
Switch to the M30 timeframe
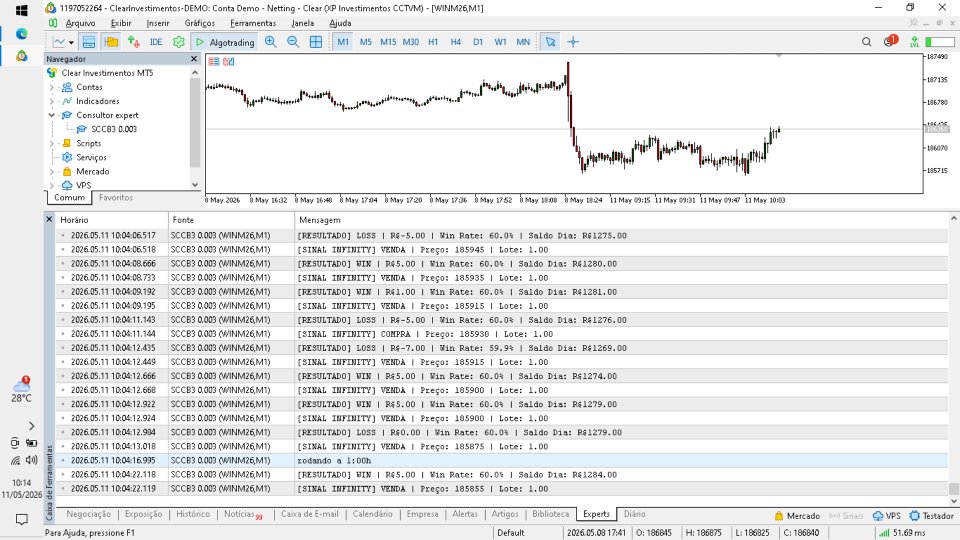[x=411, y=42]
